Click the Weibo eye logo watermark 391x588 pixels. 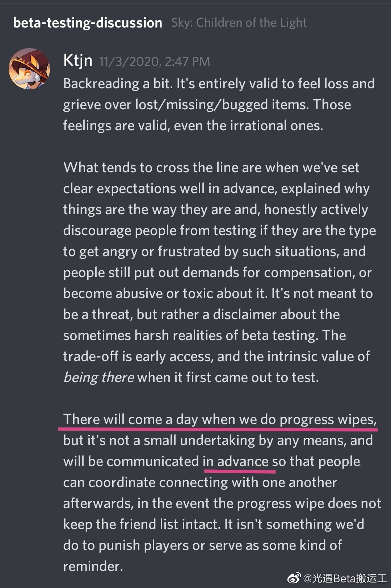294,578
